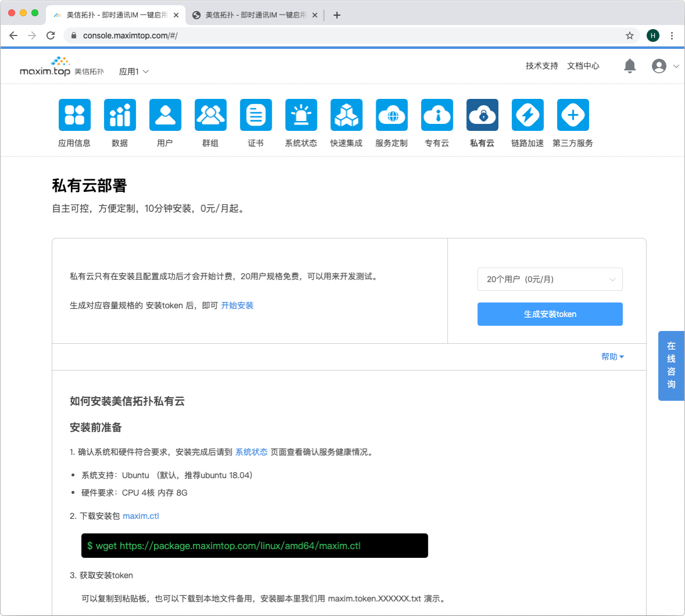Click the wget command code block
The image size is (685, 616).
pos(255,546)
